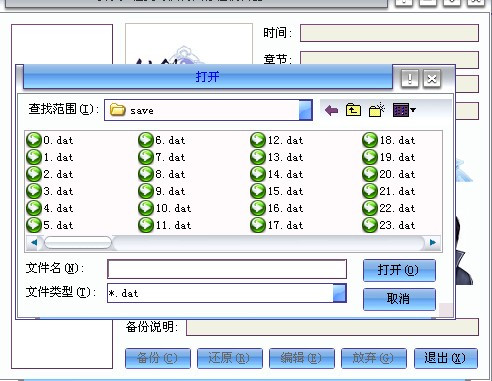Click the 取消 cancel button

pos(399,299)
